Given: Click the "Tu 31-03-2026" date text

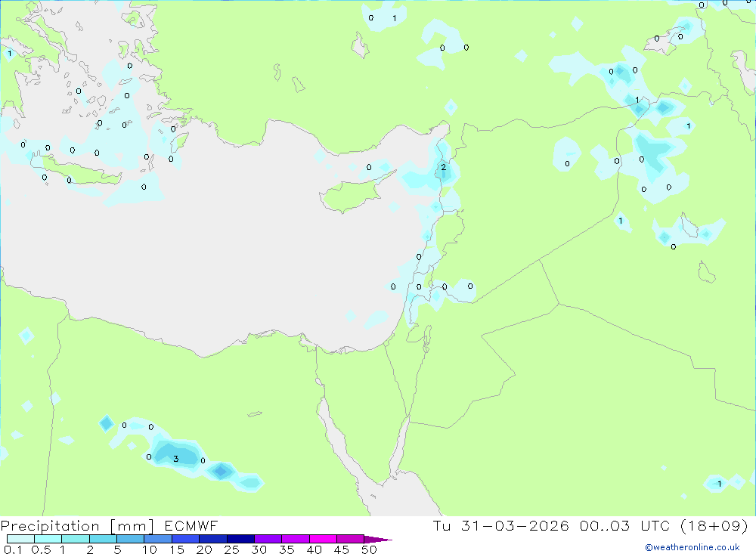Looking at the screenshot, I should tap(501, 525).
